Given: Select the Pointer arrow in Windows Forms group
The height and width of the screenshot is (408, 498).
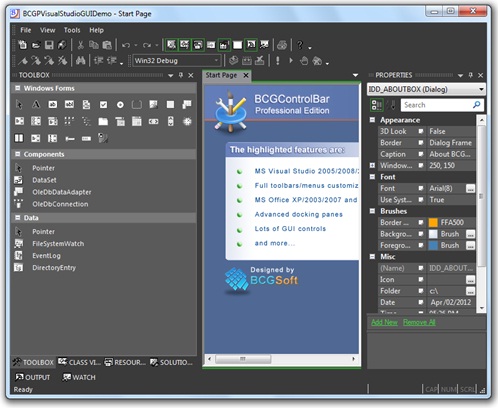Looking at the screenshot, I should click(19, 105).
